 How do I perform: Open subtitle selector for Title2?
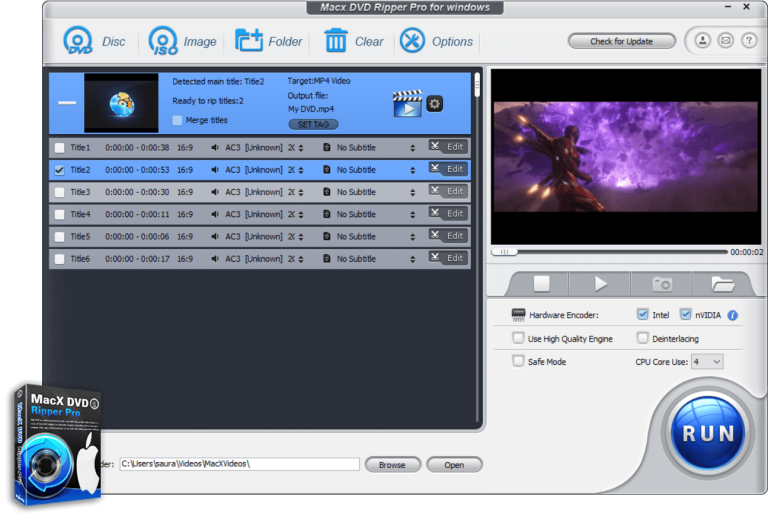coord(412,170)
